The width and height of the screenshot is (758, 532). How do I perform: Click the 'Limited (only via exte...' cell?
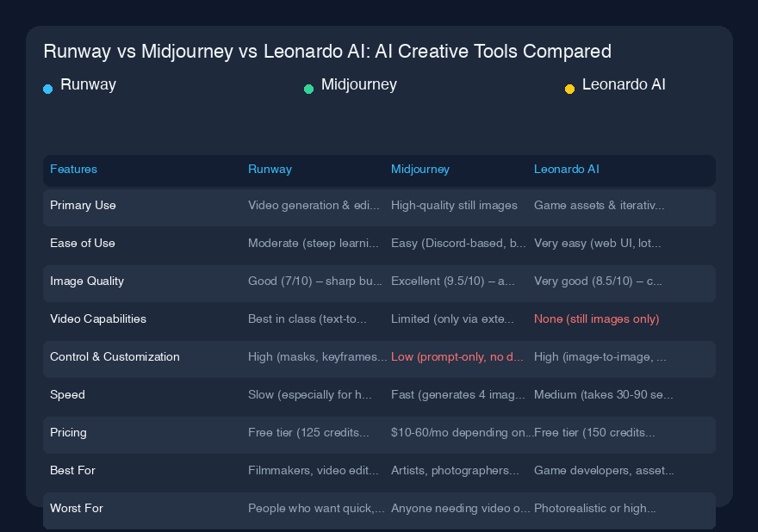click(x=452, y=319)
